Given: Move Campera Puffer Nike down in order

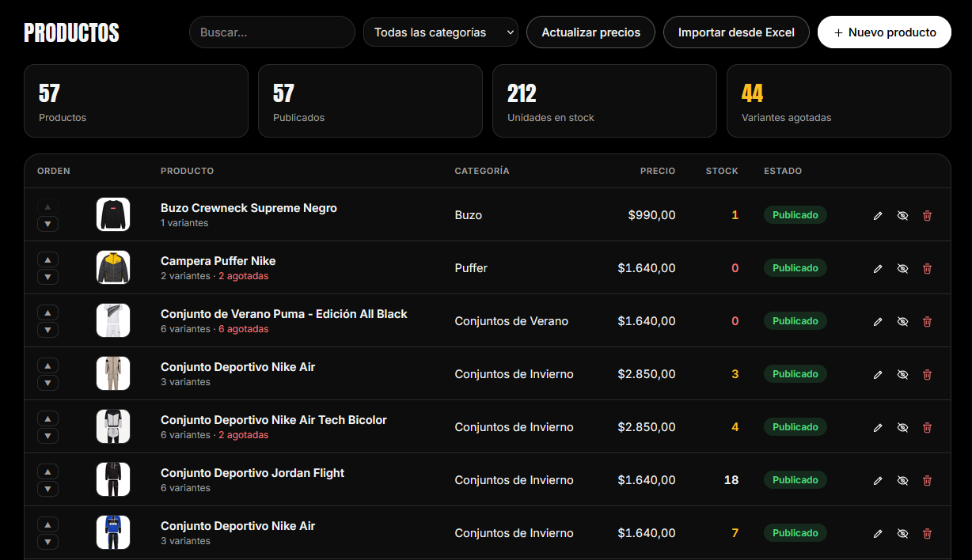Looking at the screenshot, I should (47, 277).
